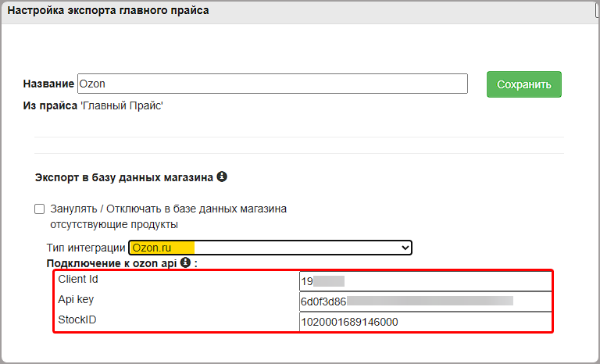The image size is (600, 364).
Task: Click Занулять / Отключать в базе данных label text
Action: (169, 216)
